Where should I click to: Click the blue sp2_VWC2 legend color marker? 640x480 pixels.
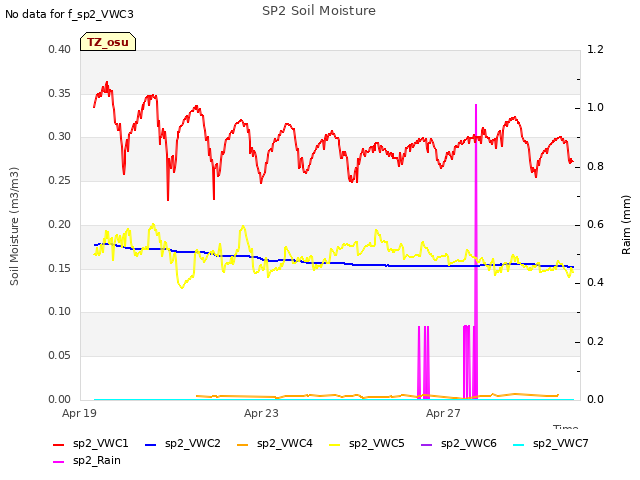pos(151,445)
